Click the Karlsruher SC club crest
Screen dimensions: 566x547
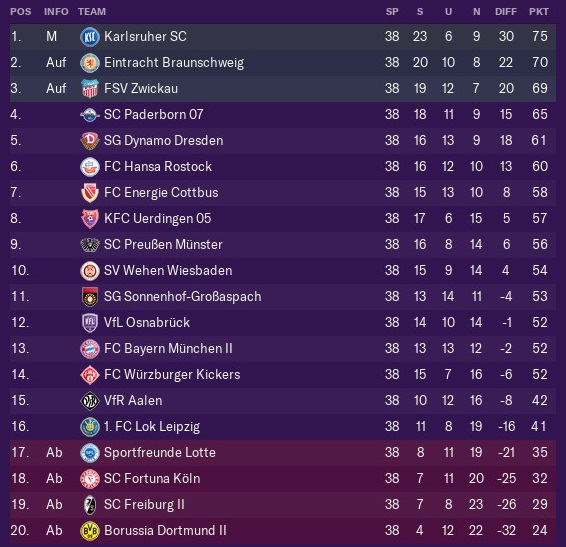(x=90, y=36)
